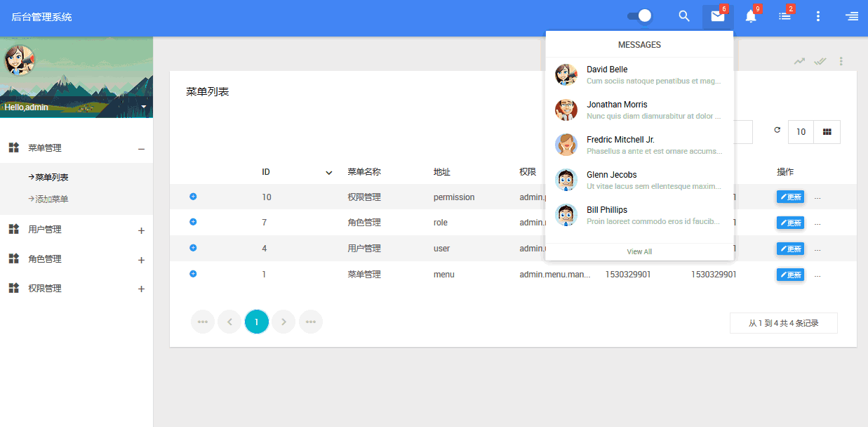This screenshot has width=868, height=427.
Task: Expand row details for ID 10
Action: click(193, 197)
